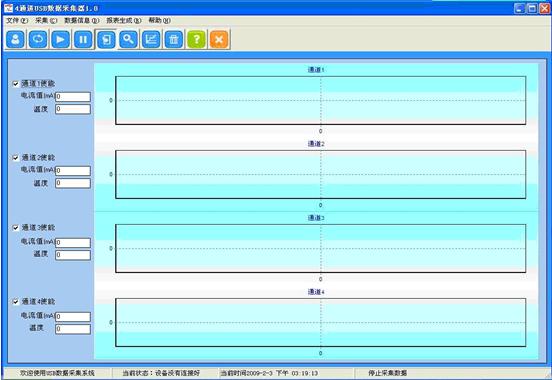Open the 采集 menu
This screenshot has height=380, width=552.
coord(46,20)
